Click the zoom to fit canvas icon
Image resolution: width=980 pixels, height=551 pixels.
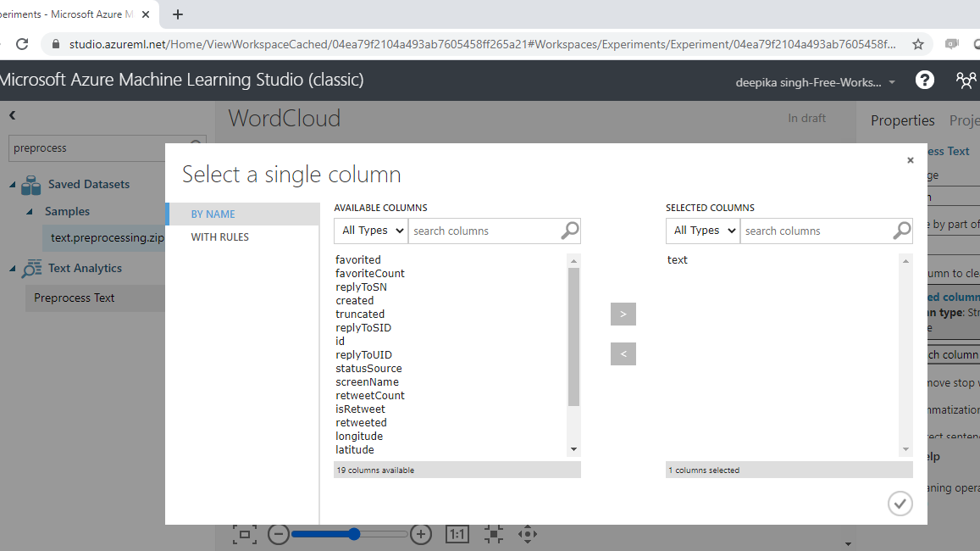245,534
